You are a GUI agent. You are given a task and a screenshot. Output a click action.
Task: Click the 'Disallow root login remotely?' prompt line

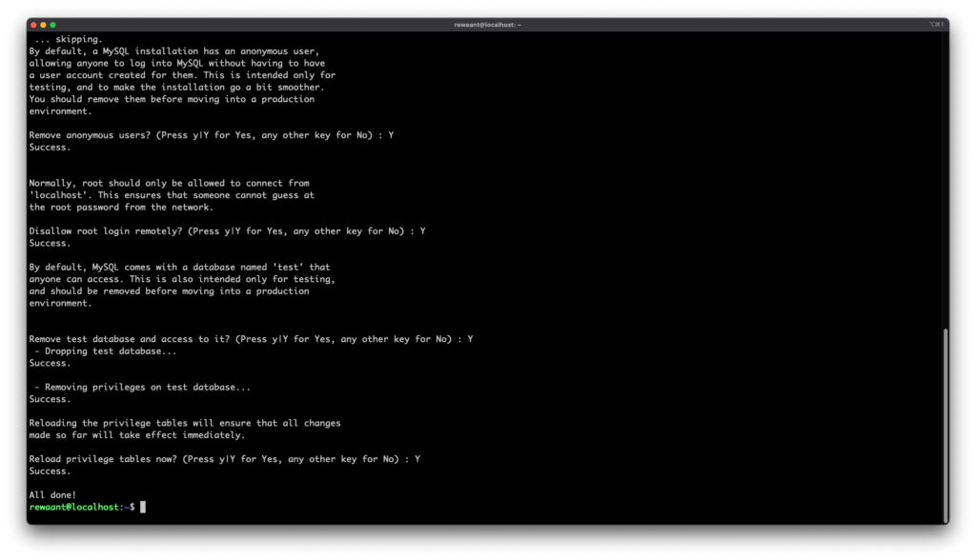coord(227,230)
